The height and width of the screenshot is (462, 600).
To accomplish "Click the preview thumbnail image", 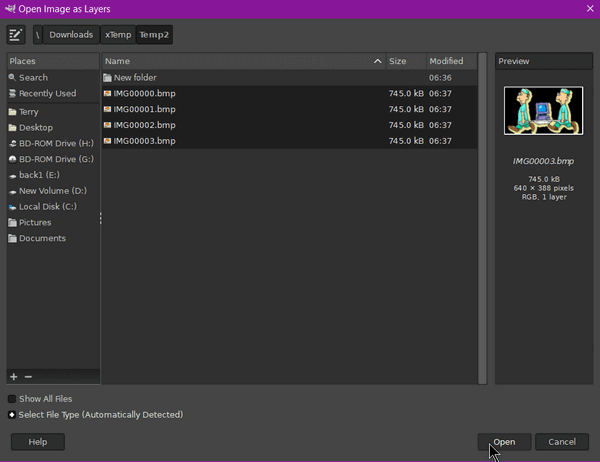I will click(543, 111).
